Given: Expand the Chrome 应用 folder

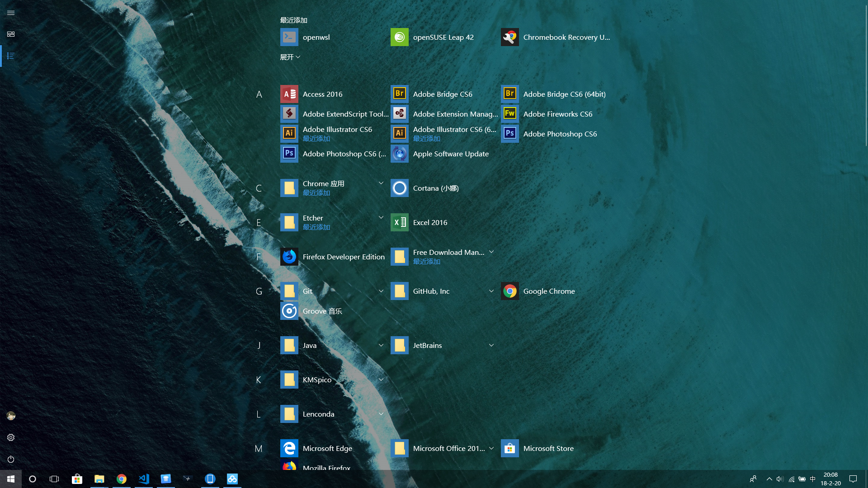Looking at the screenshot, I should [381, 183].
